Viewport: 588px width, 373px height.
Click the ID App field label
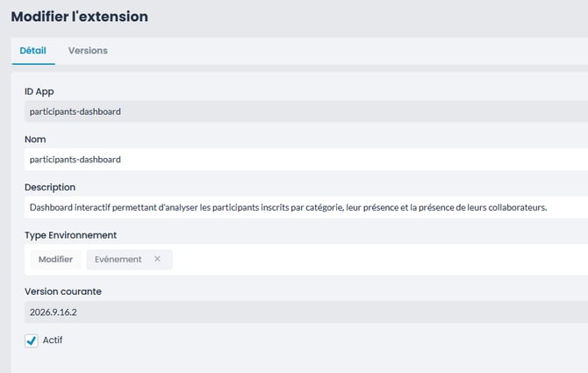point(39,91)
